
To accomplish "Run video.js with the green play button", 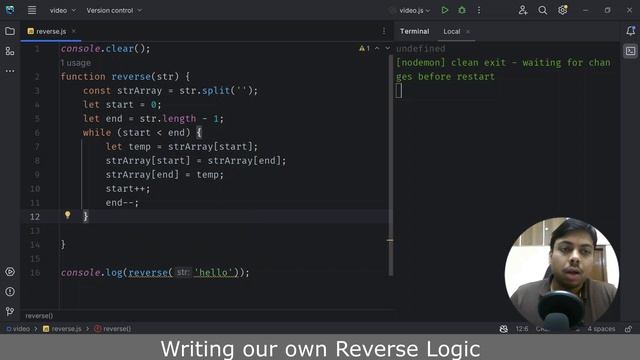I will click(444, 10).
